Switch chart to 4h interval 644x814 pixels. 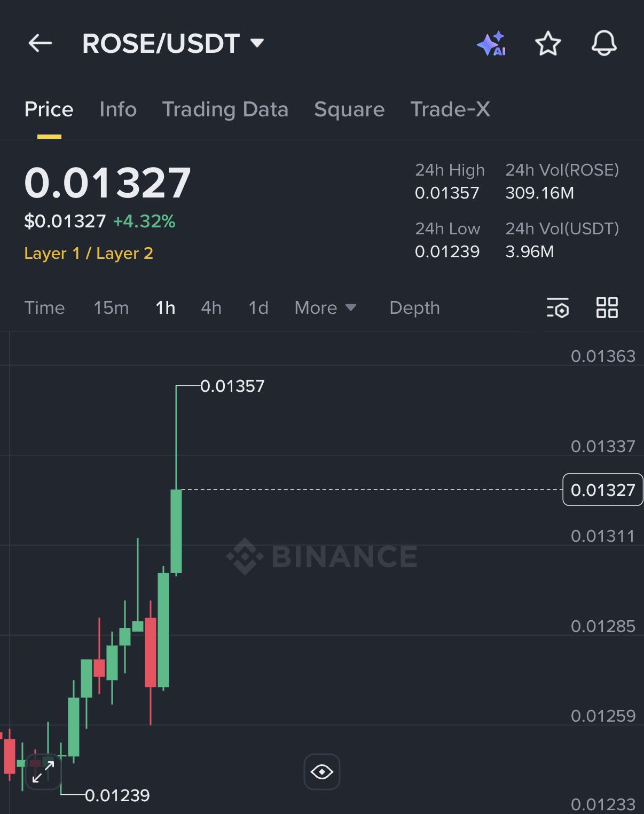[x=211, y=308]
